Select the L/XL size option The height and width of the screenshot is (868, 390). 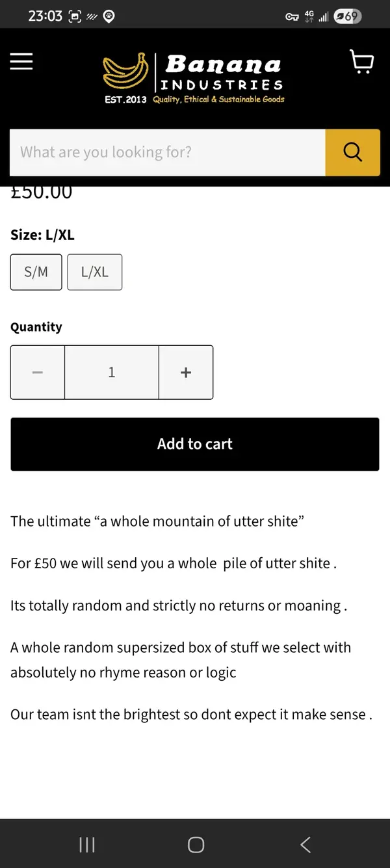pos(95,272)
